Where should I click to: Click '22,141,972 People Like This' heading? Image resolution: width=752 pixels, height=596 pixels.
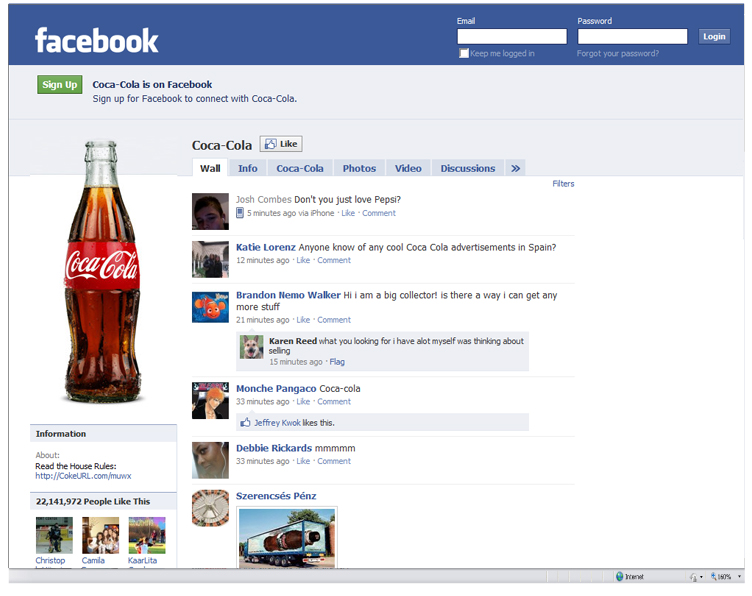click(93, 501)
